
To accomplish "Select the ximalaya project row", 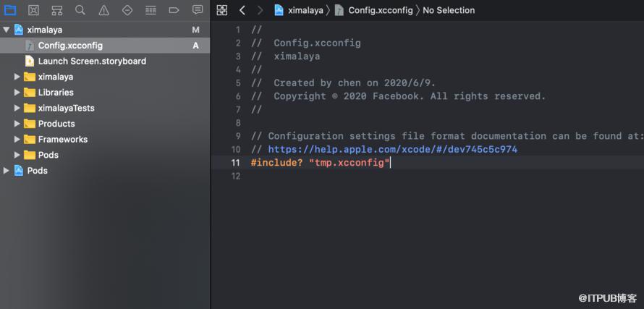I will 105,30.
